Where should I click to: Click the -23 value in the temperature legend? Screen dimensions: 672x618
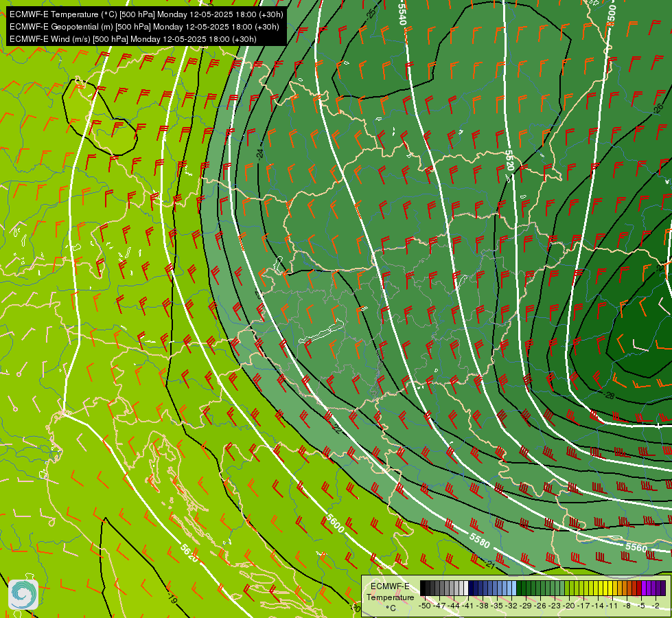tap(555, 606)
